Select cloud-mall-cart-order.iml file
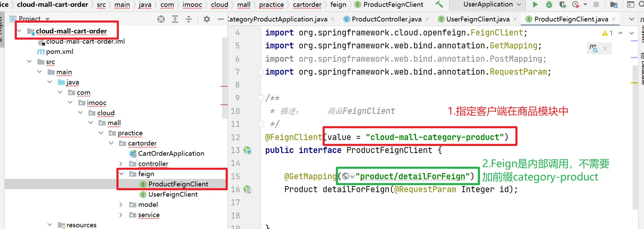 tap(85, 42)
